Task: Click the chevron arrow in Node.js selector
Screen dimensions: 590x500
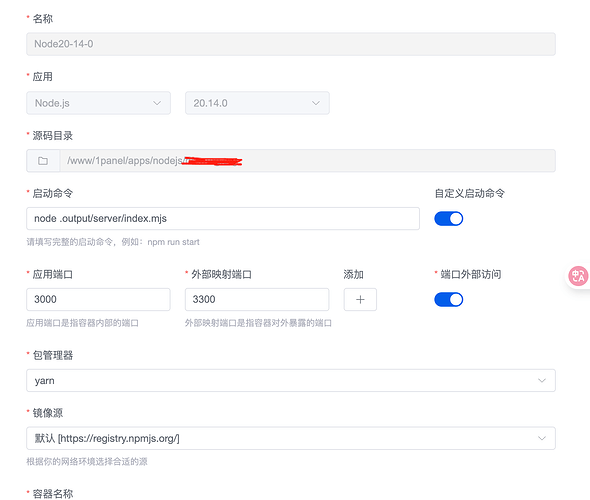Action: (x=157, y=103)
